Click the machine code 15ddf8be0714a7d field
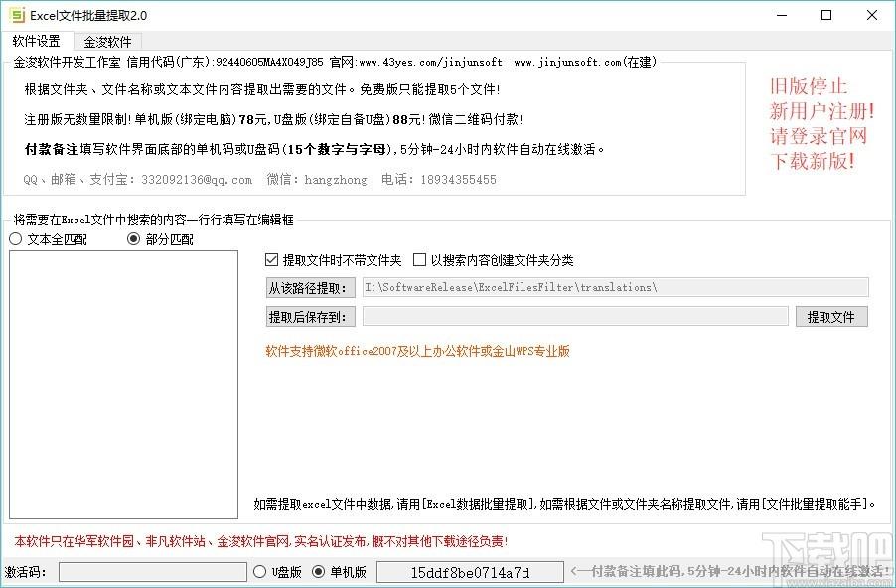 (x=470, y=572)
